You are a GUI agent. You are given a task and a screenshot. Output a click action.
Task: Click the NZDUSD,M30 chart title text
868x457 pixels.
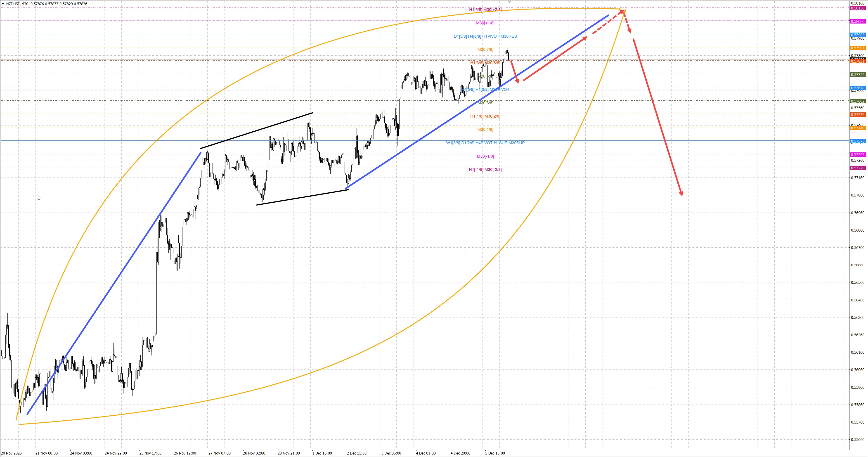point(17,4)
